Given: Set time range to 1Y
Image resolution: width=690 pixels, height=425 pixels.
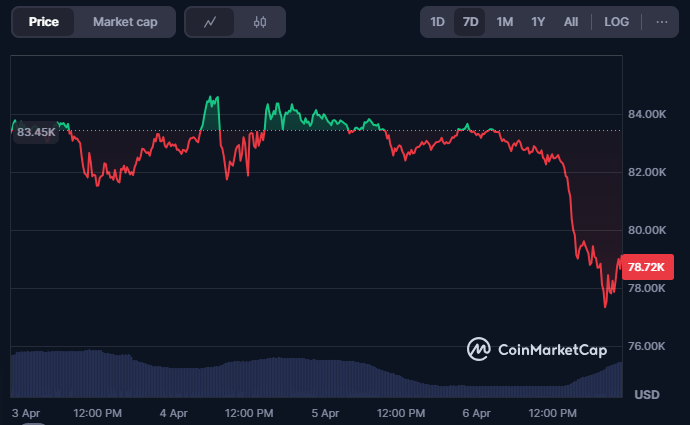Looking at the screenshot, I should pyautogui.click(x=538, y=22).
